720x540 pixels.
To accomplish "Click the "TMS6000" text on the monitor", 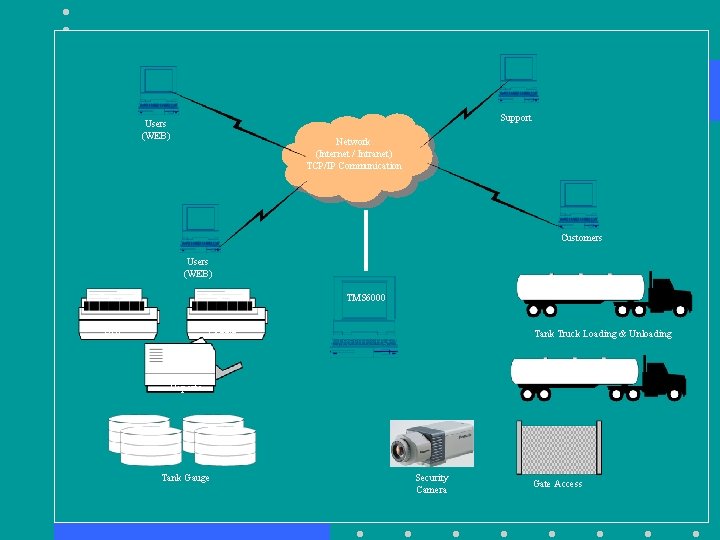I will [x=366, y=298].
